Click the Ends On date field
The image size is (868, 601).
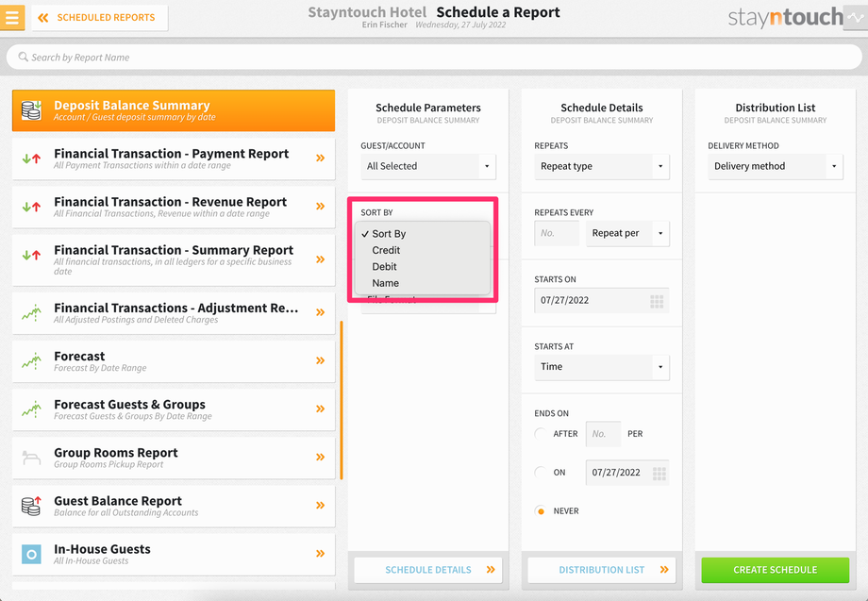tap(627, 473)
